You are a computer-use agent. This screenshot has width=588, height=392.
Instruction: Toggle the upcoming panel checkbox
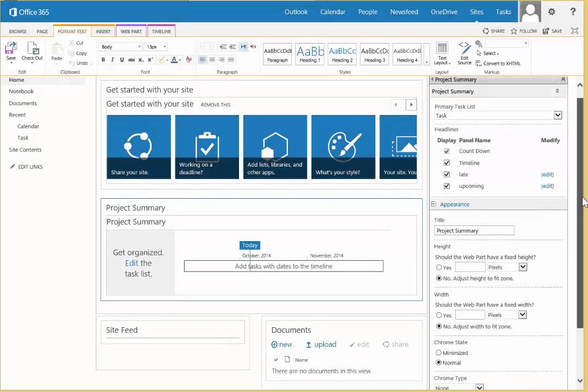446,186
